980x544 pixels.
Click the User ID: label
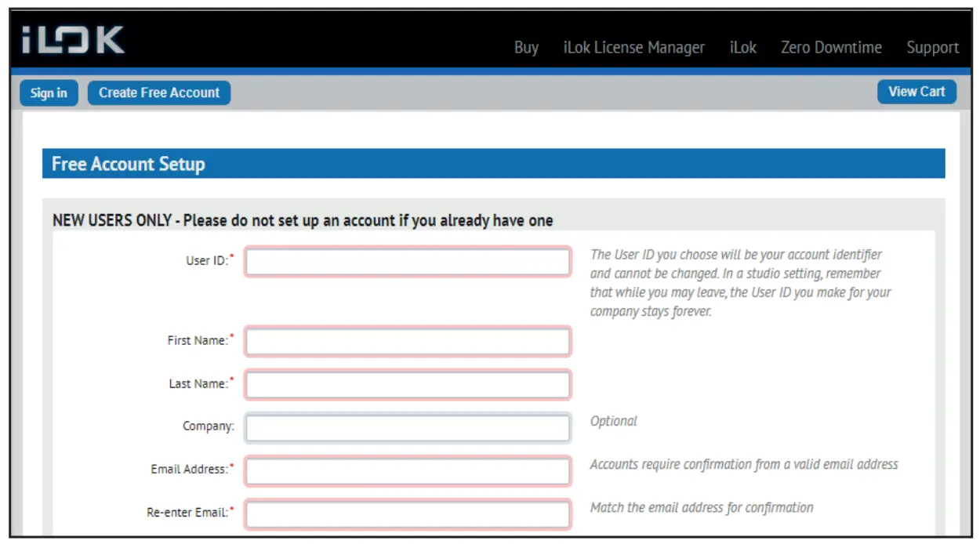click(x=209, y=260)
